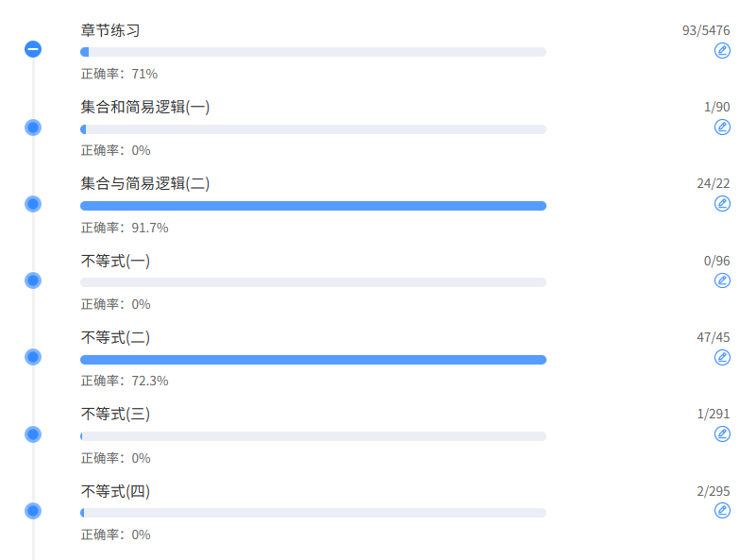This screenshot has width=756, height=560.
Task: Click the 章节练习 progress bar
Action: [312, 52]
